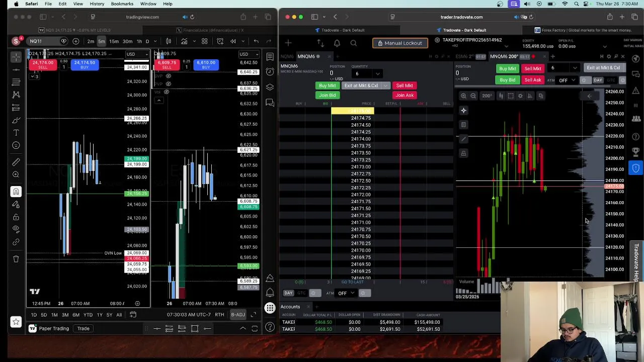Click zoom out on the Tradovate chart

click(473, 96)
